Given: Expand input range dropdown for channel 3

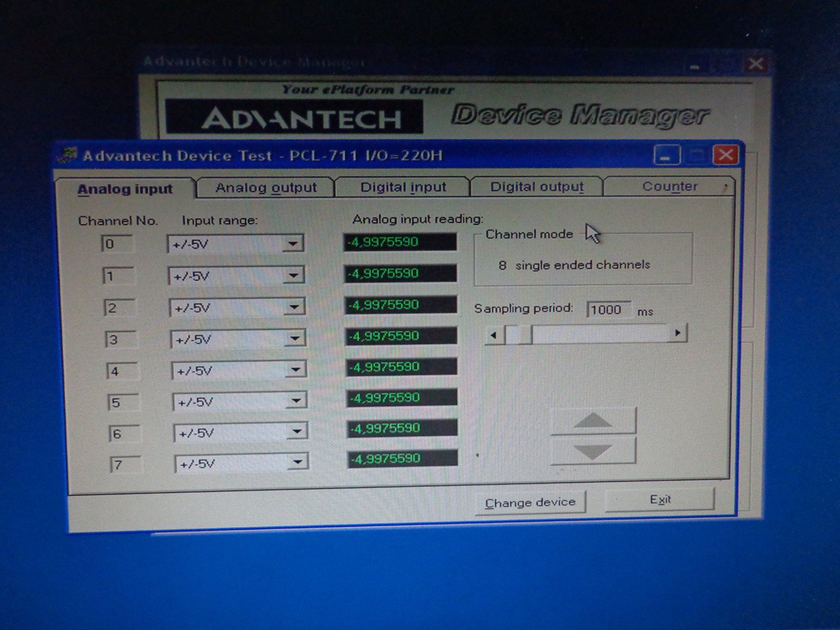Looking at the screenshot, I should coord(295,338).
